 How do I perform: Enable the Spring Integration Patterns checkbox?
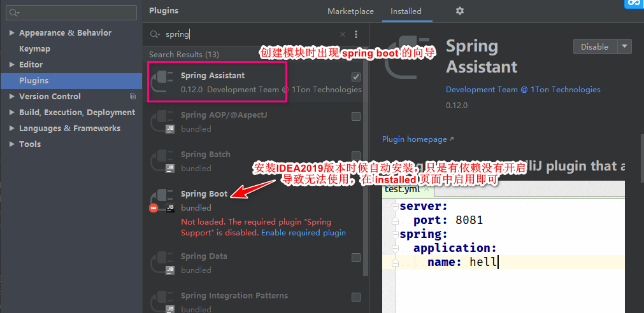356,297
